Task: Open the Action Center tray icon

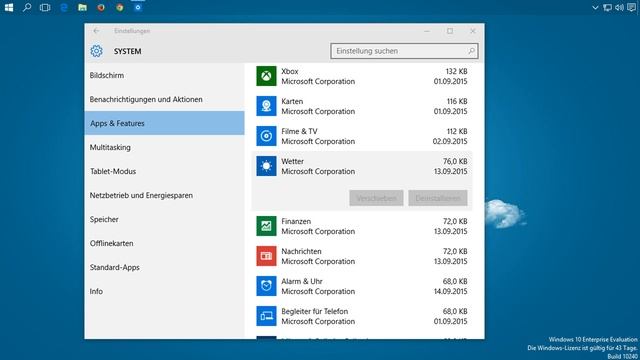Action: 631,7
